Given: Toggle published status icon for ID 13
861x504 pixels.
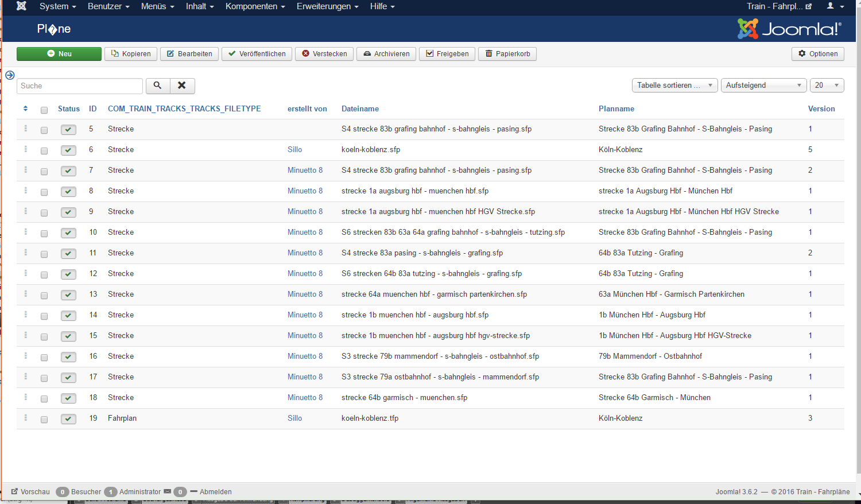Looking at the screenshot, I should pos(68,295).
